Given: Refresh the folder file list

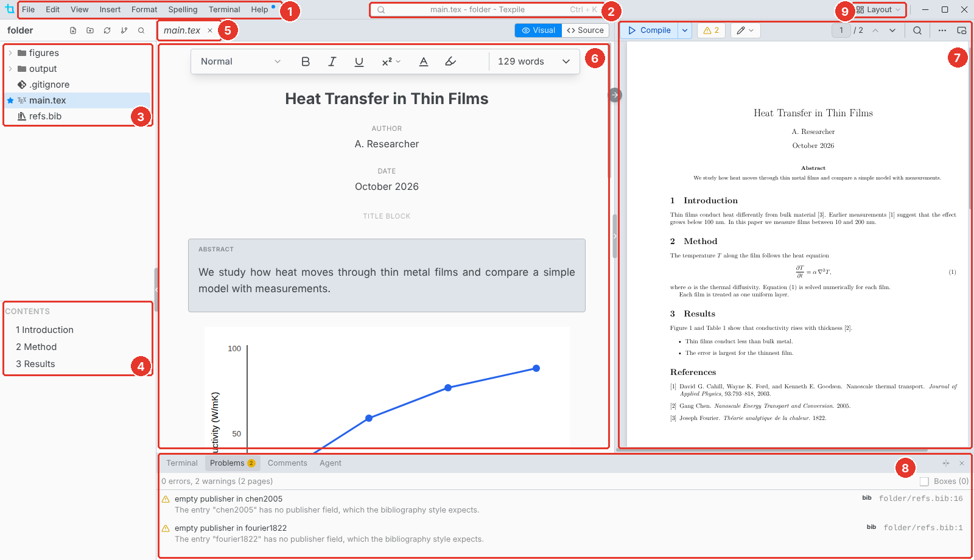Looking at the screenshot, I should 107,30.
